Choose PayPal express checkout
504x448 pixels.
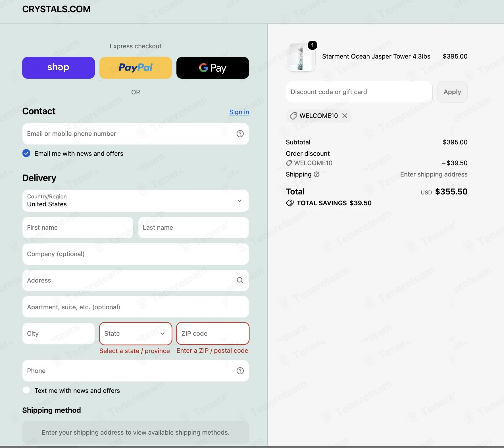[136, 68]
